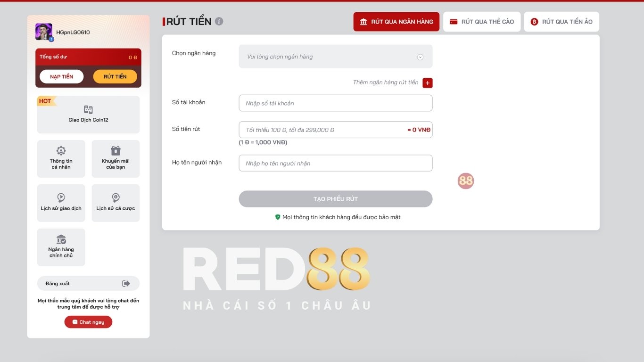Open Khuyến mãi của bạn gift icon
Screen dimensions: 644x362
pos(116,151)
